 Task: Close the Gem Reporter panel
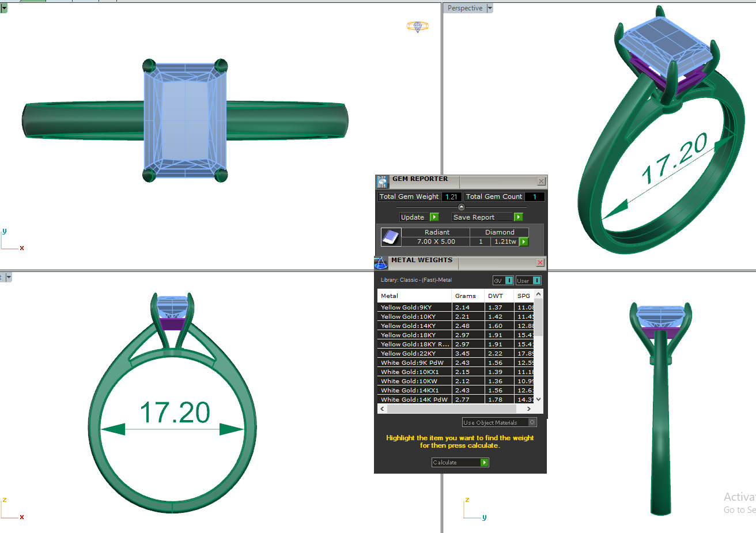pos(541,181)
